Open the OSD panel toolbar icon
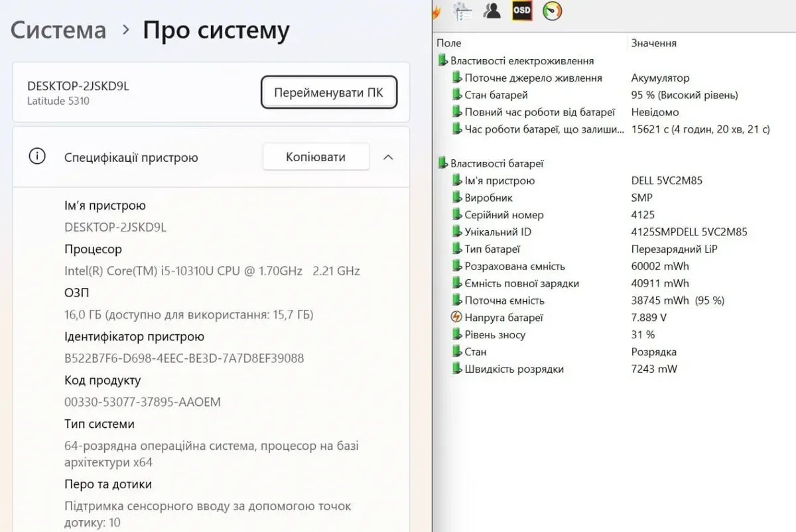 (522, 11)
